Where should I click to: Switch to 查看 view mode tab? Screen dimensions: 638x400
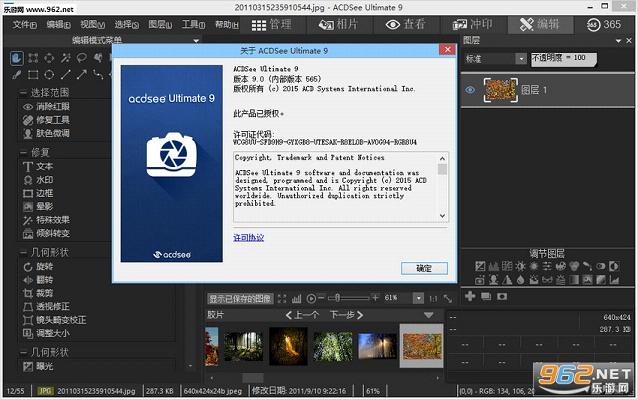point(405,25)
